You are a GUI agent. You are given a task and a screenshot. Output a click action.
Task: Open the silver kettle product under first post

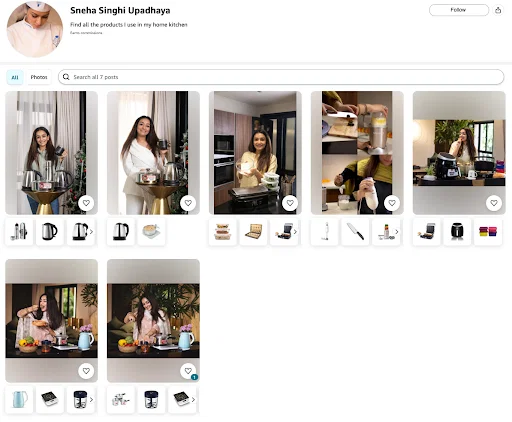pos(50,231)
